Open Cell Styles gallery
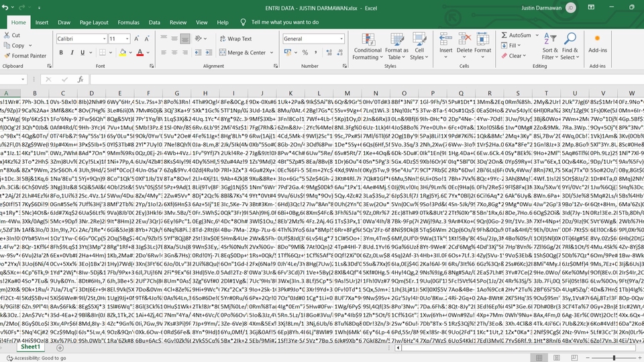 tap(419, 47)
